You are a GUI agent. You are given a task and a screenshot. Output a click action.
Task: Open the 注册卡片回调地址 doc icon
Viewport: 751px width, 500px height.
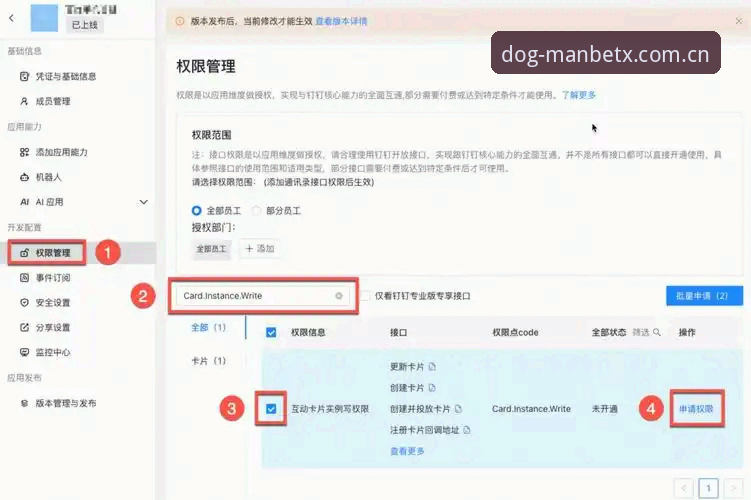467,430
